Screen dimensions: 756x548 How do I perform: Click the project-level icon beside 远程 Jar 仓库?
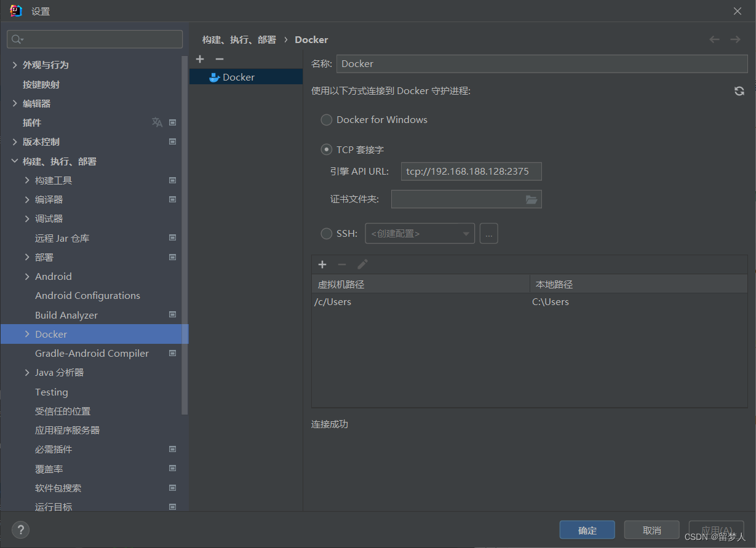173,237
